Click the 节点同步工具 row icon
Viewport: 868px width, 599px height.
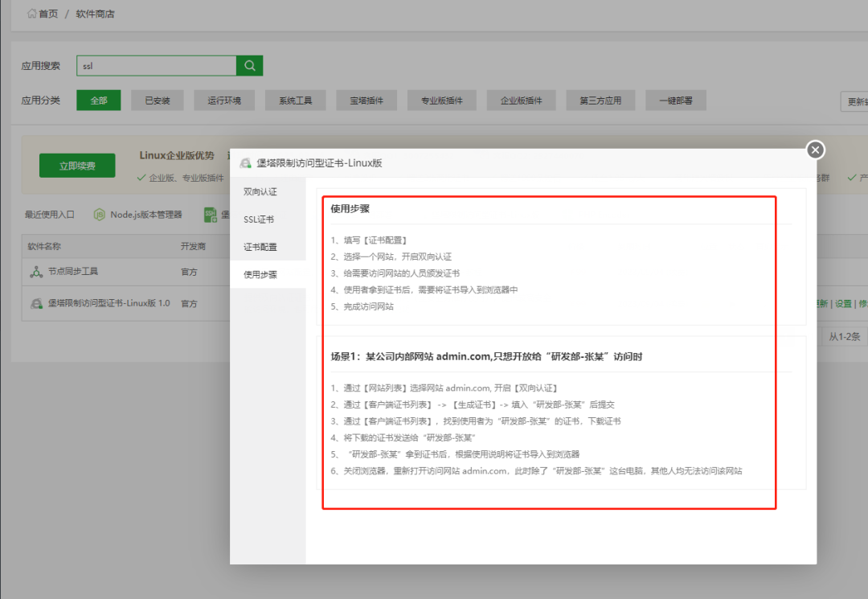tap(36, 272)
